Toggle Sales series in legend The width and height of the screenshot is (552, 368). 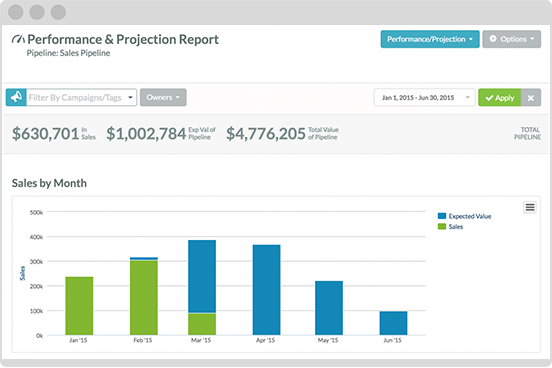(450, 227)
